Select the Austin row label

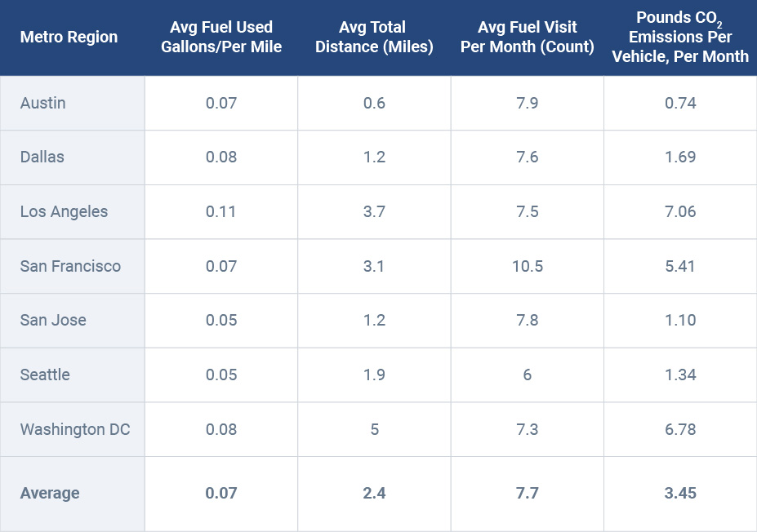[43, 103]
